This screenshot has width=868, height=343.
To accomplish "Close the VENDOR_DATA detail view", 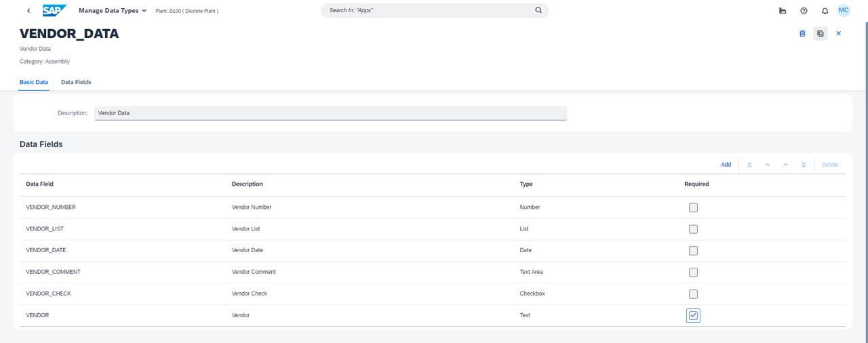I will (838, 33).
